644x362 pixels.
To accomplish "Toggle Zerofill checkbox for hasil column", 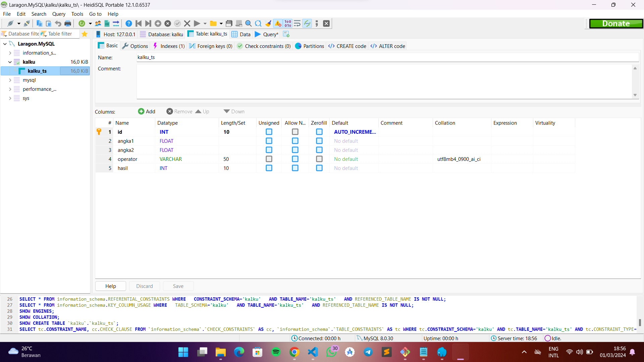I will [x=319, y=168].
